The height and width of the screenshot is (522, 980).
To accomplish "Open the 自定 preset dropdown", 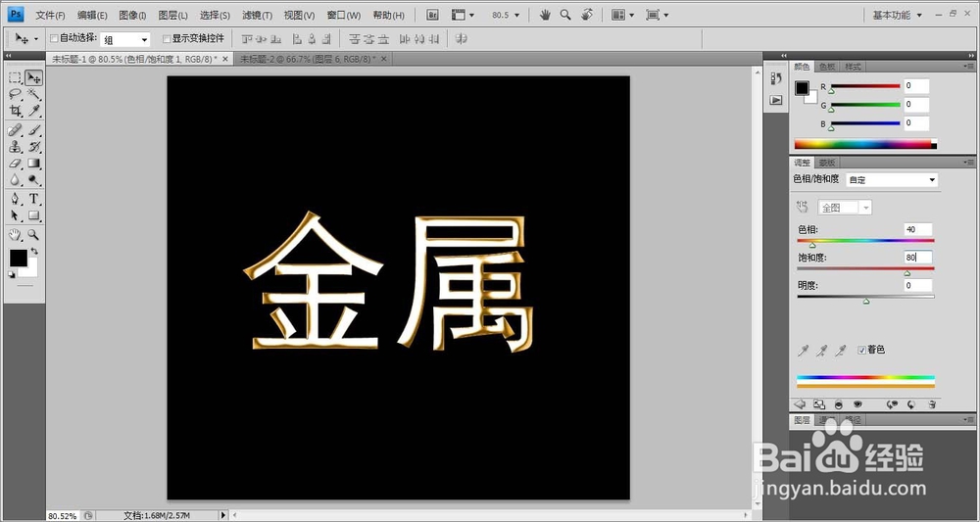I will (892, 180).
